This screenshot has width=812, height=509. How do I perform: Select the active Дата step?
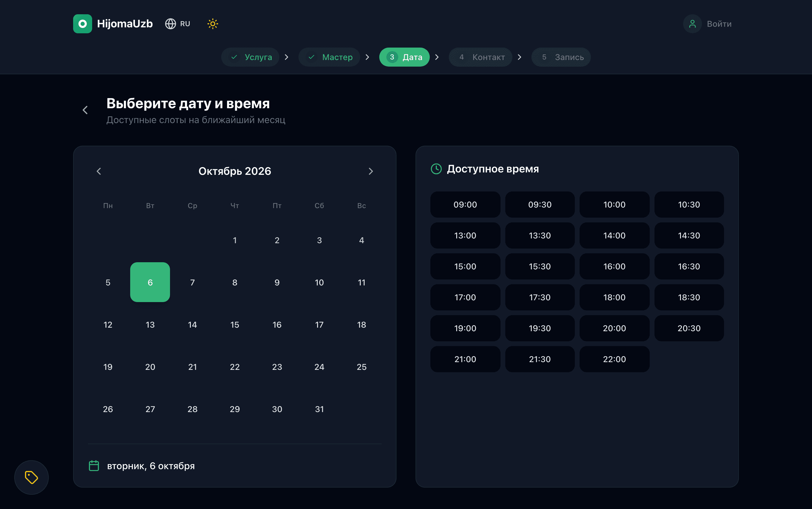pos(405,57)
